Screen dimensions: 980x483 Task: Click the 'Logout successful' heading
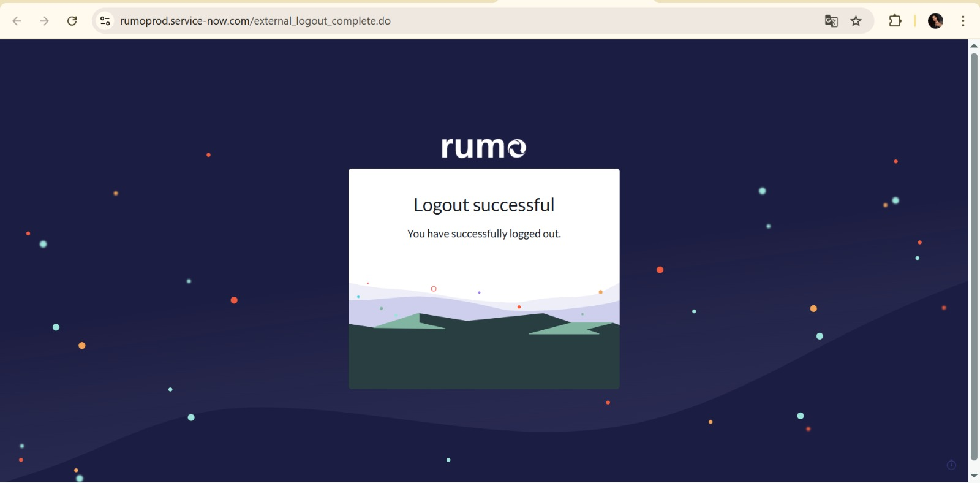point(484,205)
